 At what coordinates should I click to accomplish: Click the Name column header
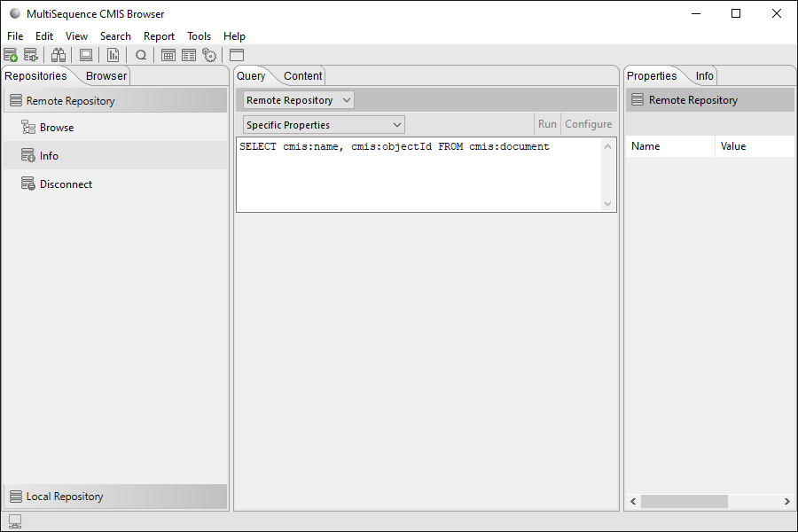670,146
